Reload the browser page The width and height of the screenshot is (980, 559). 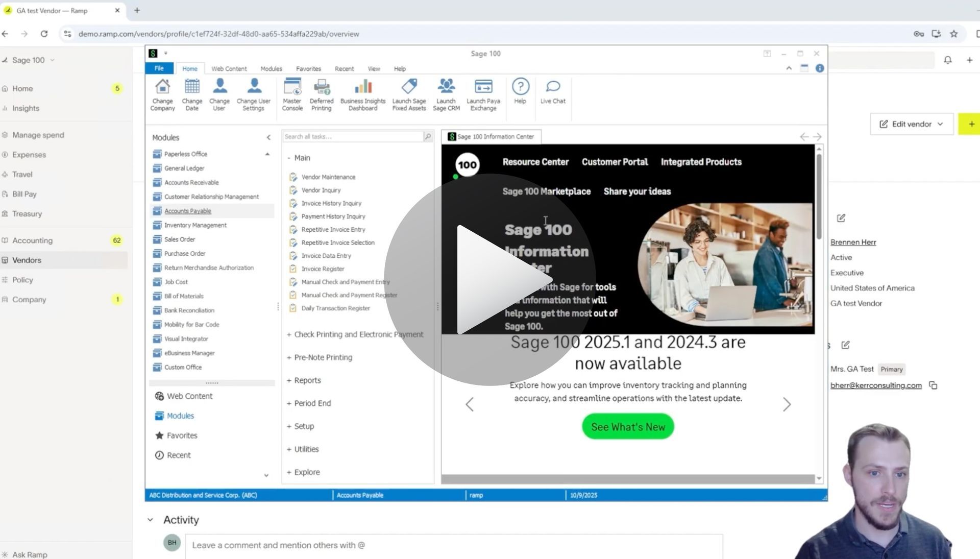(x=44, y=34)
